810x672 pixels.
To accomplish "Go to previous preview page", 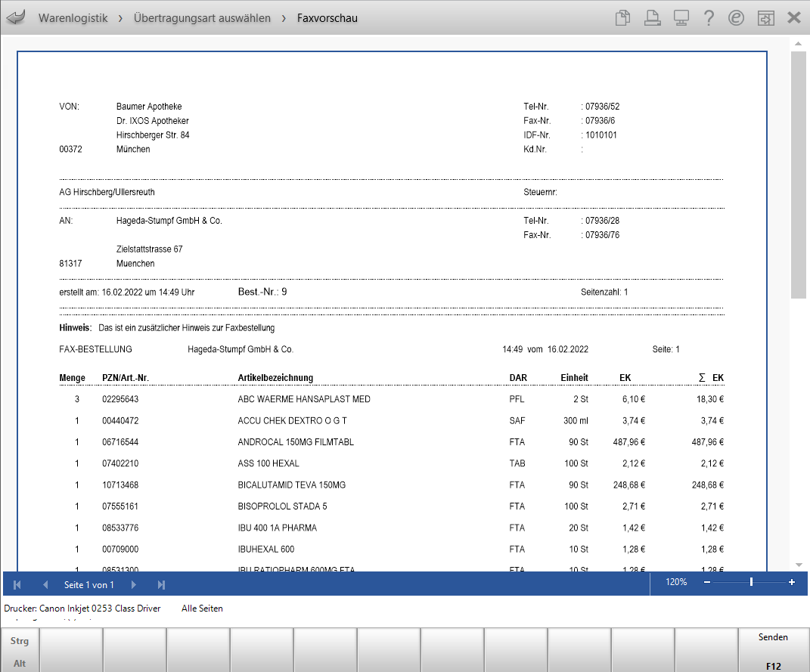I will [45, 585].
